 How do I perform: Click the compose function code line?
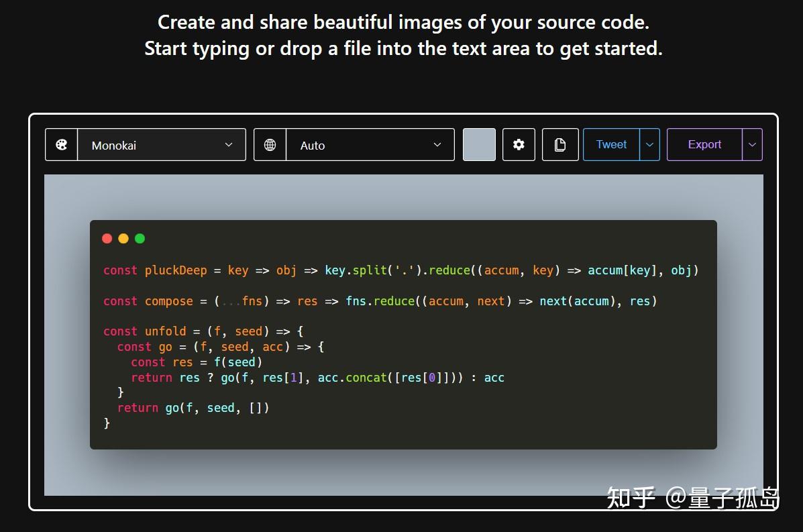(x=380, y=301)
